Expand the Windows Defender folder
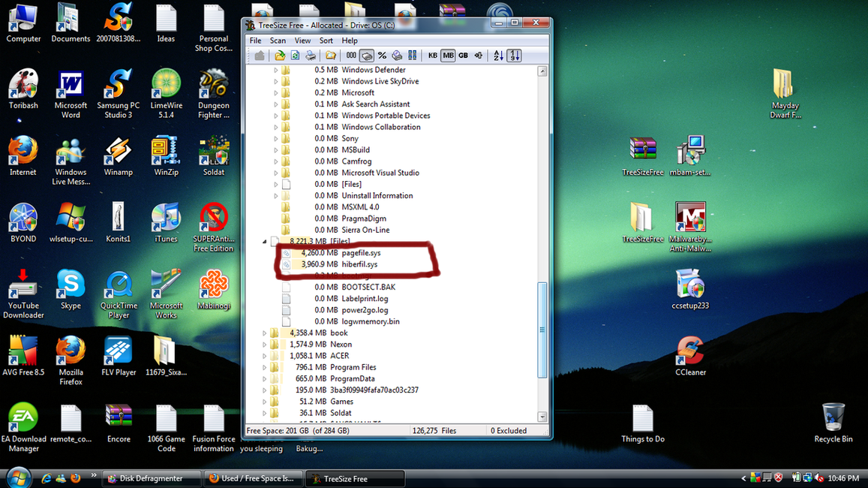This screenshot has height=488, width=868. click(275, 70)
